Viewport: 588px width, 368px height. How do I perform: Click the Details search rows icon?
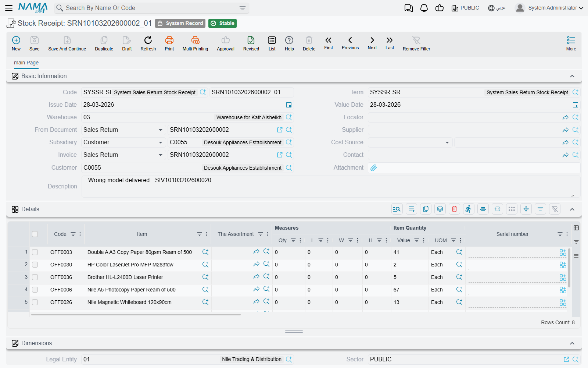tap(397, 209)
